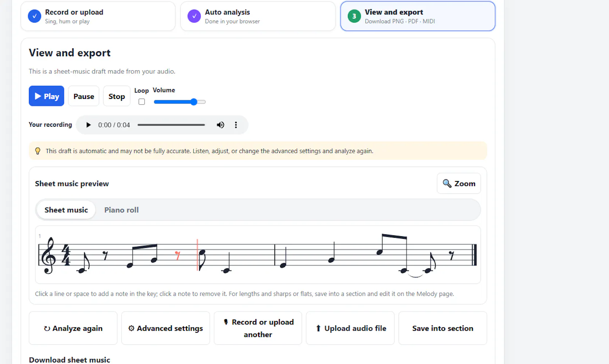Click the step 3 green circle badge
The width and height of the screenshot is (609, 364).
354,16
